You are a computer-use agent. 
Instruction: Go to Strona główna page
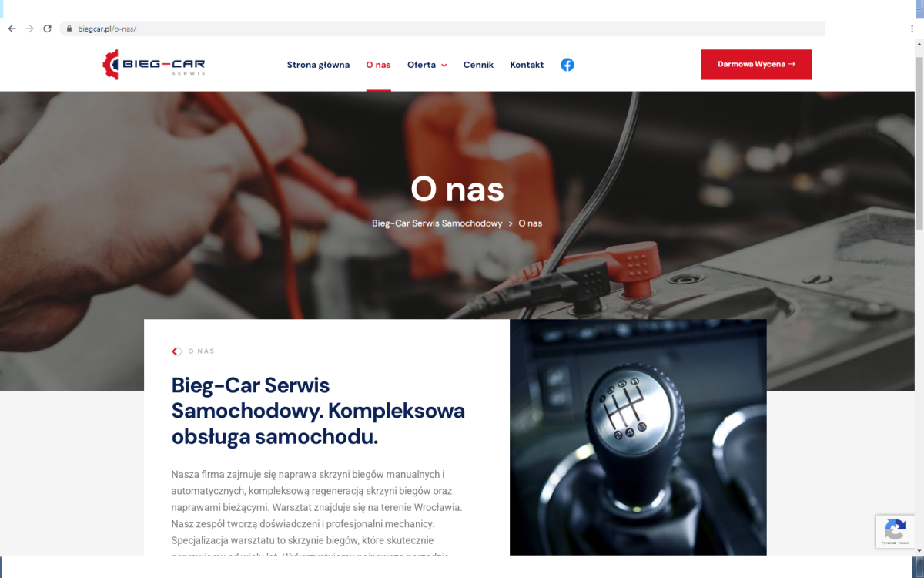point(318,65)
